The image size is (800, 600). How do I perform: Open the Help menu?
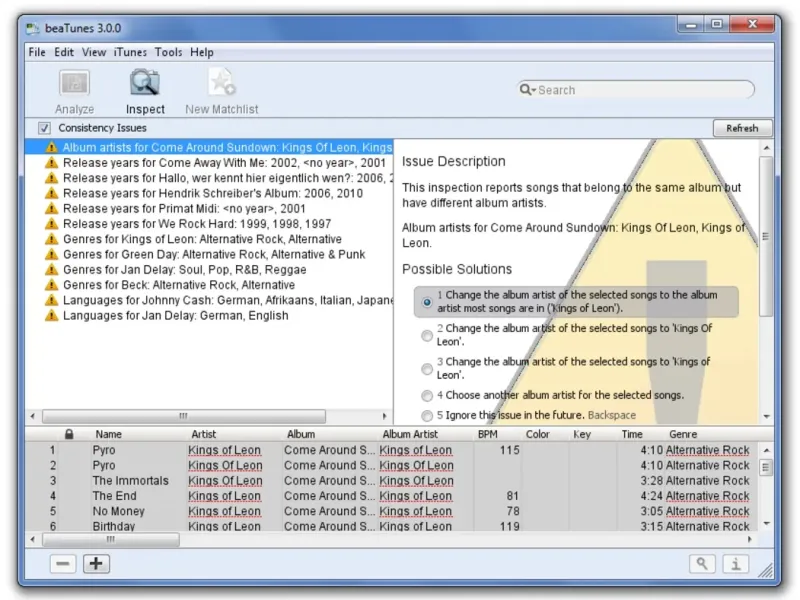point(202,52)
